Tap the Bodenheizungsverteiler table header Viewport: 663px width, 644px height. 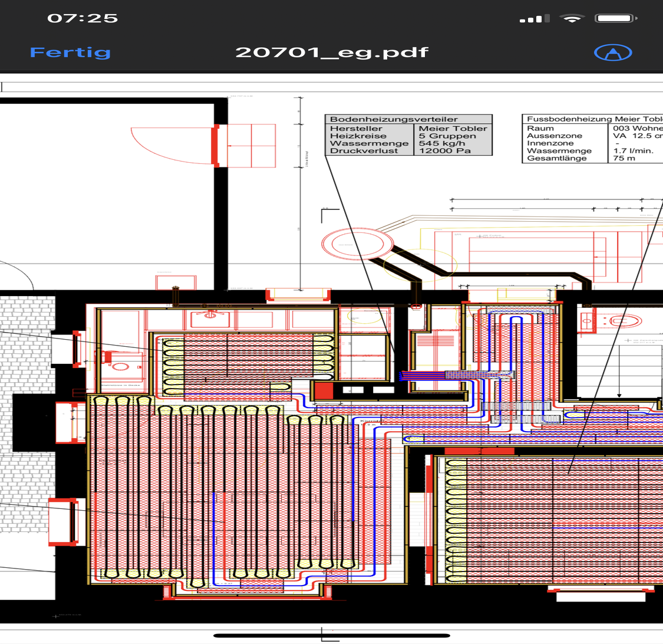coord(408,119)
